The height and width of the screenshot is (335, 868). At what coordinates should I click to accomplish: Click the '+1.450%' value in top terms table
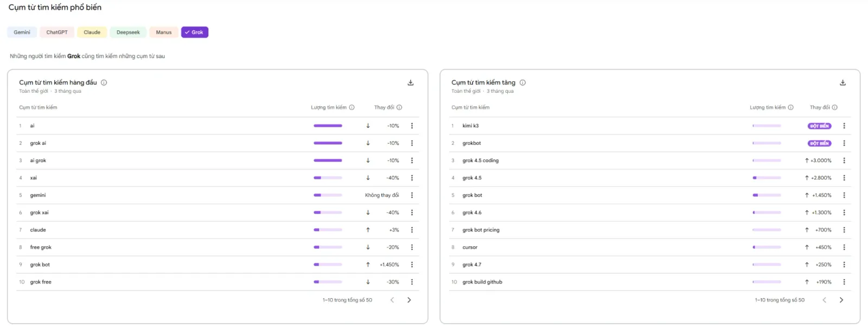coord(390,265)
